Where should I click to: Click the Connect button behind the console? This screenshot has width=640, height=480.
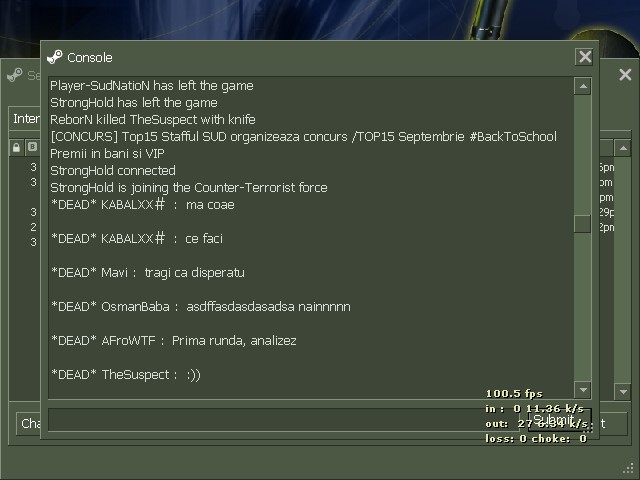pyautogui.click(x=613, y=424)
